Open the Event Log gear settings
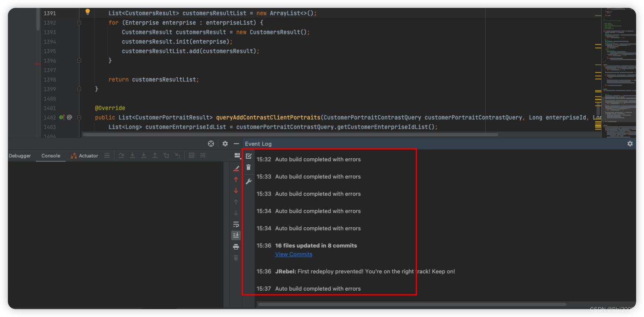Screen dimensions: 644x317 (x=630, y=144)
